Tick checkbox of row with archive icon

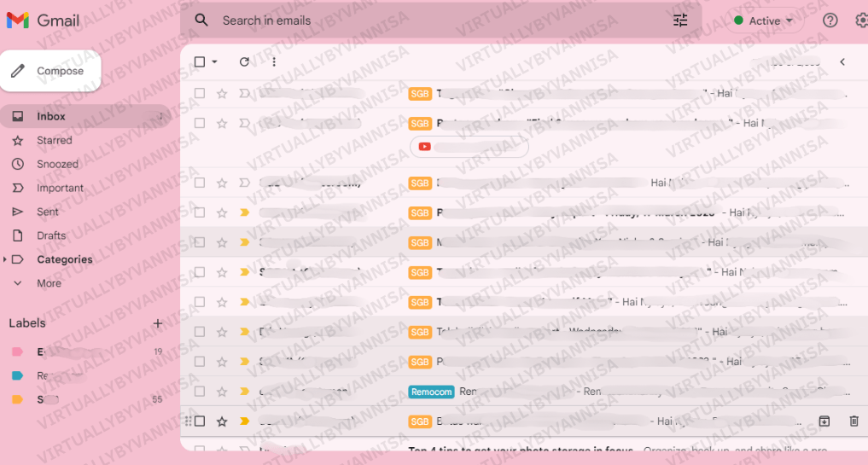click(200, 421)
